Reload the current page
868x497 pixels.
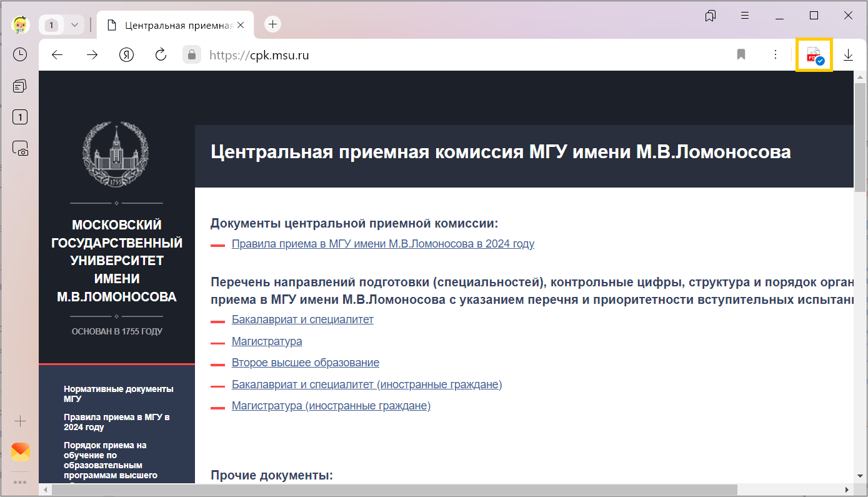(x=161, y=55)
